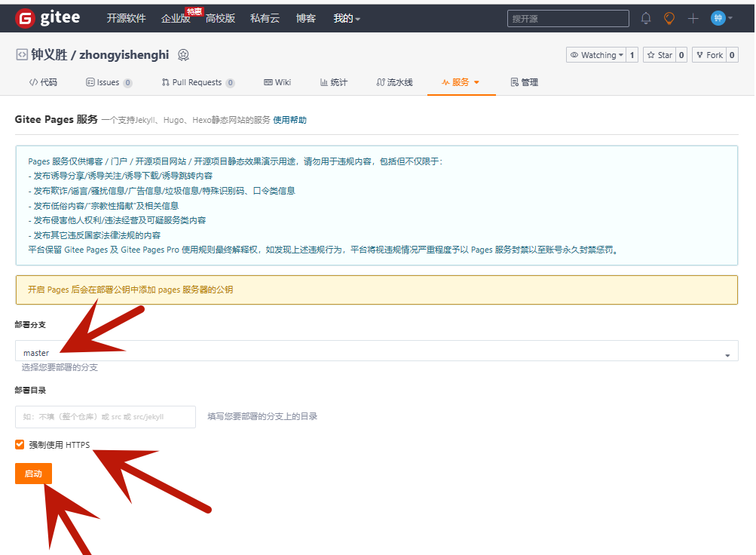Open the 流水线 tab
The image size is (756, 555).
click(x=394, y=82)
